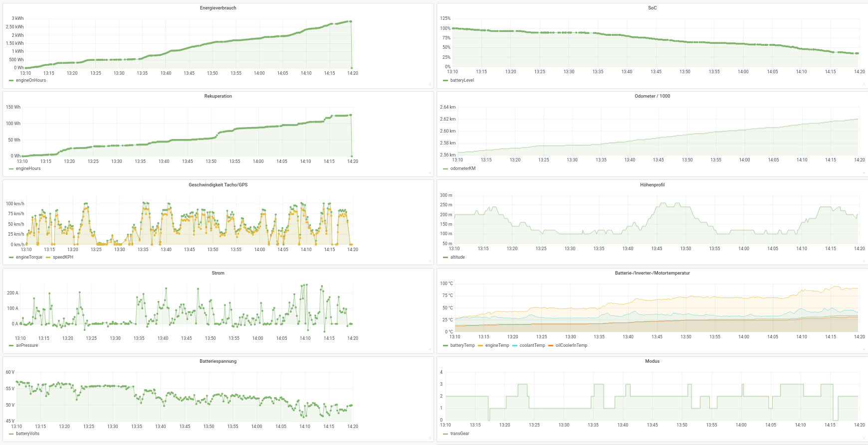
Task: Open the SoC panel title menu
Action: click(x=652, y=8)
